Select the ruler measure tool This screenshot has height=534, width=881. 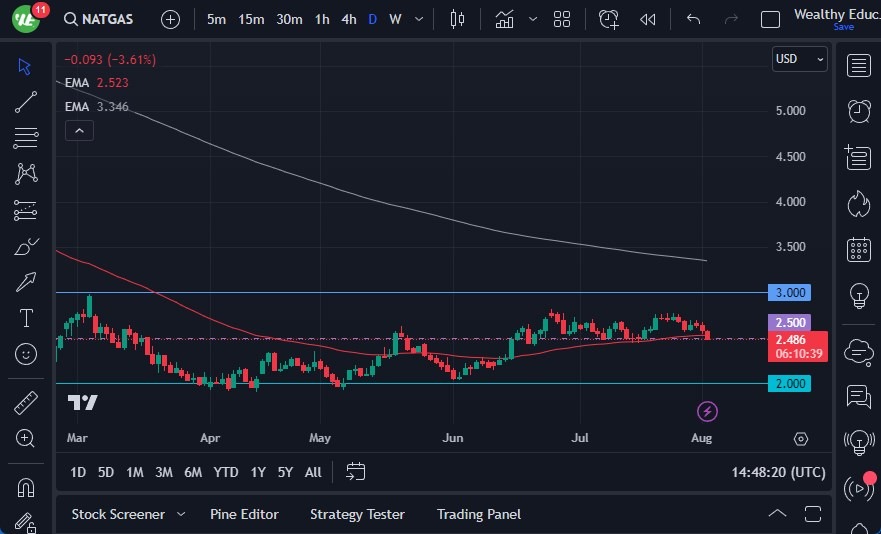click(26, 403)
